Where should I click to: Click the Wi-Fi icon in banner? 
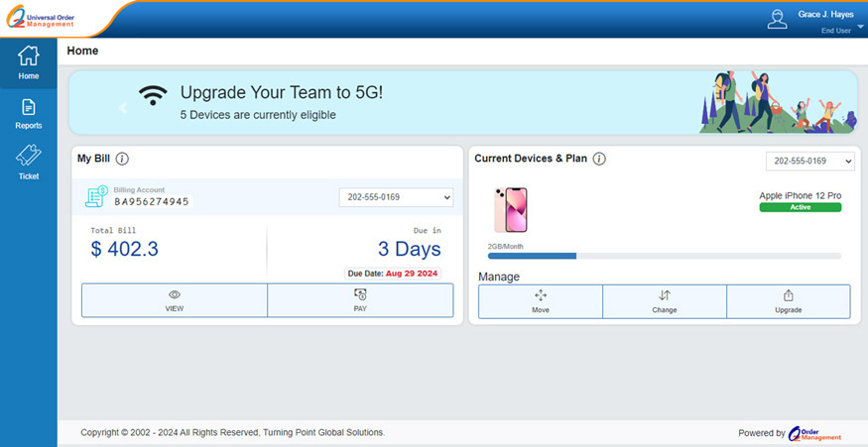pyautogui.click(x=153, y=95)
